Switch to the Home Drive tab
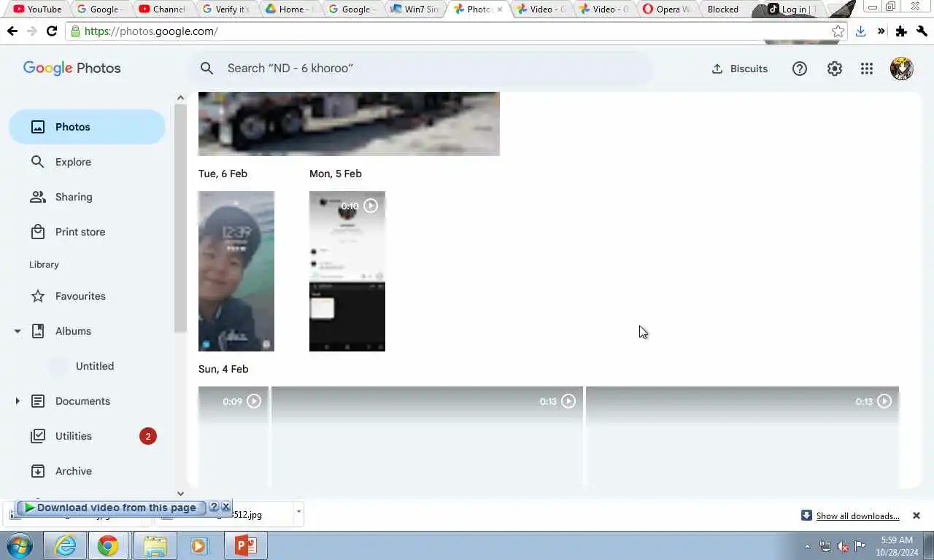The image size is (934, 560). (x=289, y=9)
